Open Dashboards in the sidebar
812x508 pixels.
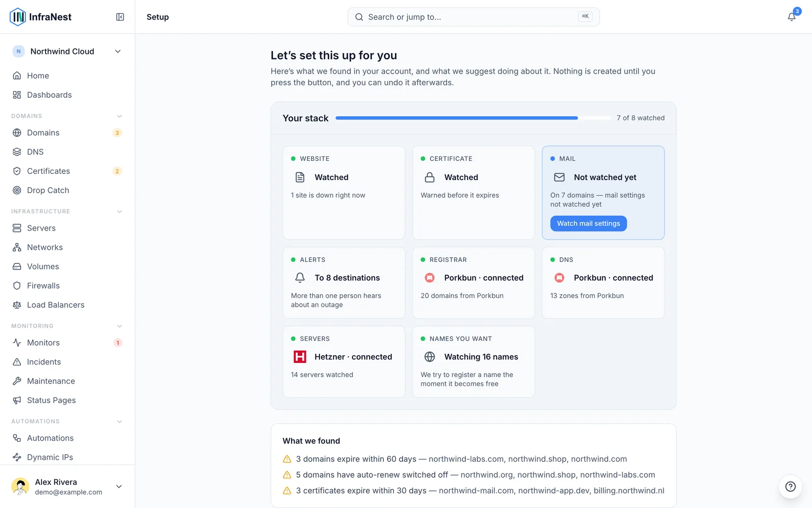pyautogui.click(x=67, y=95)
